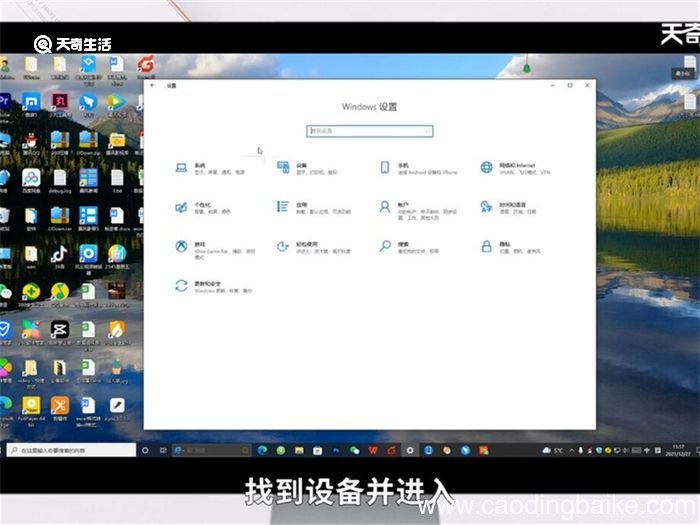Open File Explorer from the taskbar
The image size is (700, 525).
[x=299, y=450]
